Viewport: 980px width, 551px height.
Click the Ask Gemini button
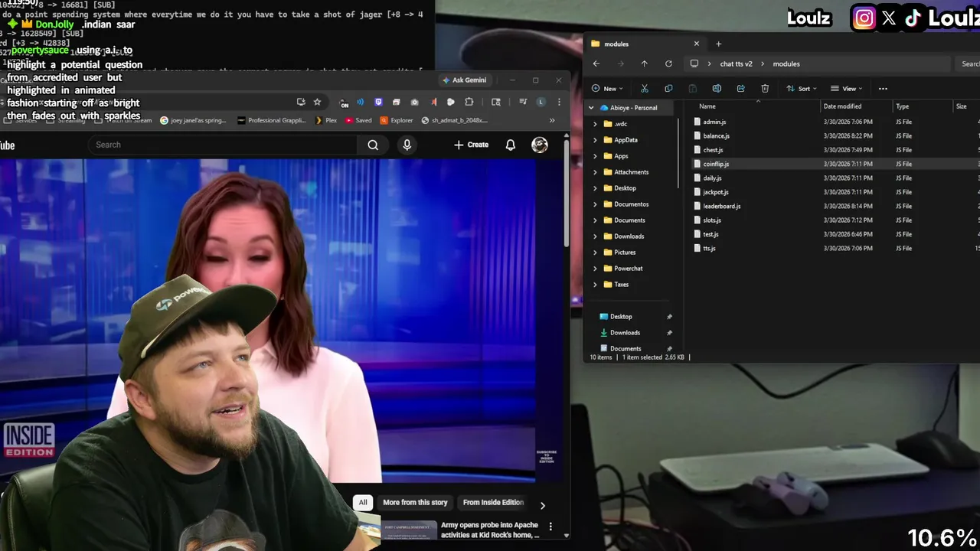(x=465, y=80)
